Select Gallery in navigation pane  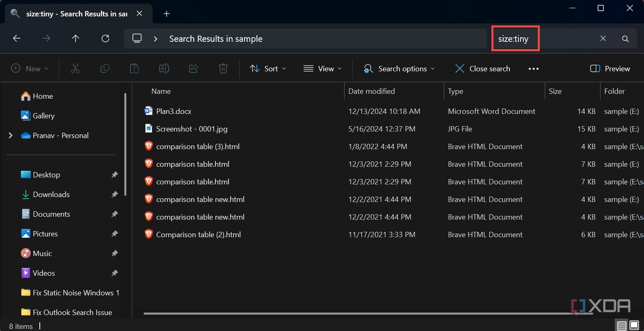pos(38,116)
